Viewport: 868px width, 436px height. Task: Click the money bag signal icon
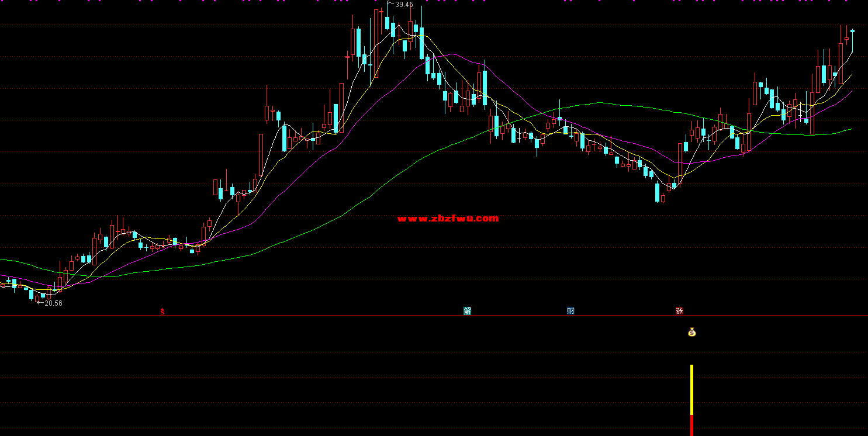click(x=691, y=332)
